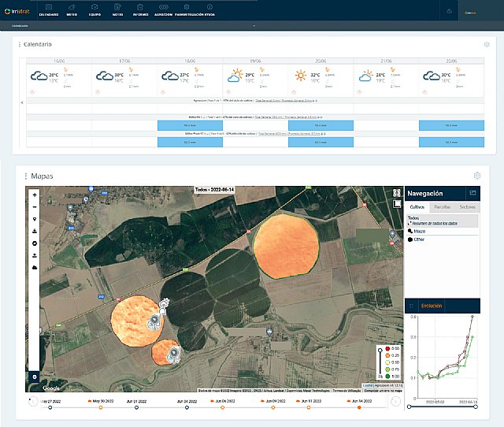Open Calendario panel settings gear
Image resolution: width=504 pixels, height=427 pixels.
(487, 45)
